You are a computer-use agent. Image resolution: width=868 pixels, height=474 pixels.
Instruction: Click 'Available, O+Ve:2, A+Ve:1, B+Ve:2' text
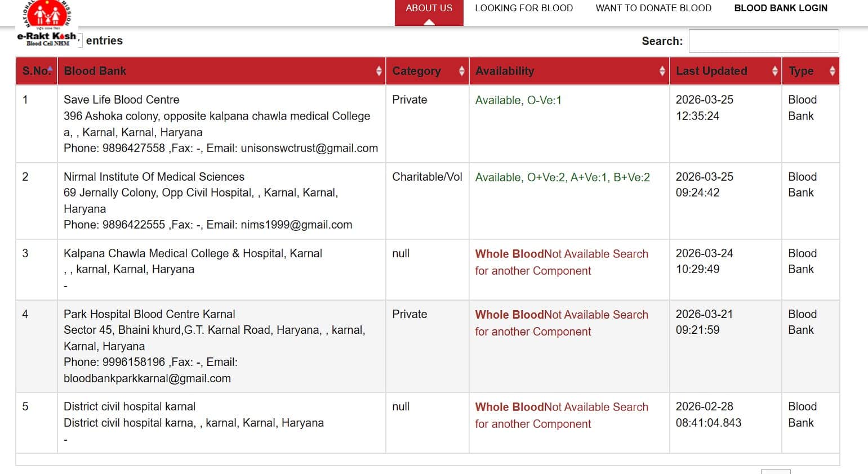pos(562,177)
